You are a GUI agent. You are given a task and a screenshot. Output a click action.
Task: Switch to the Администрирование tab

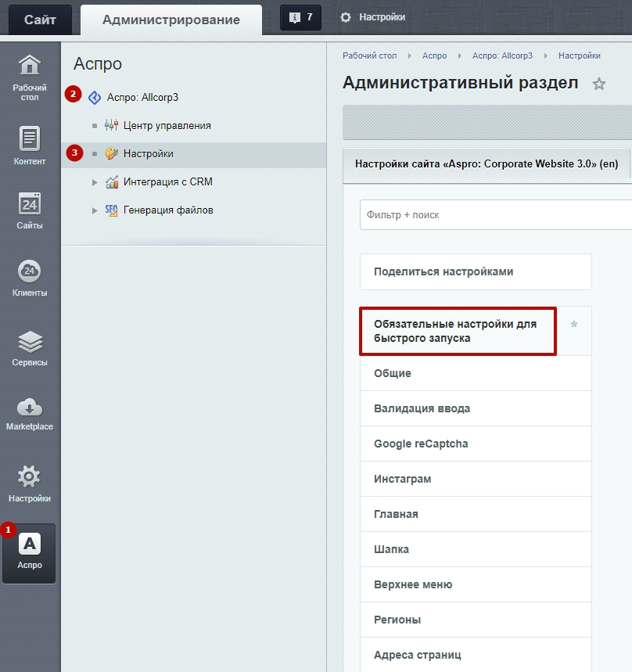click(171, 20)
